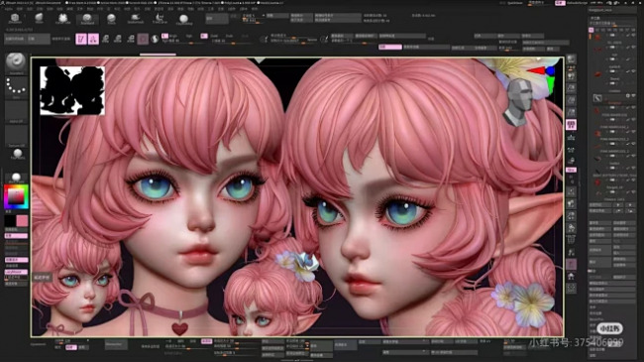
Task: Toggle the Floor grid icon
Action: (x=571, y=138)
